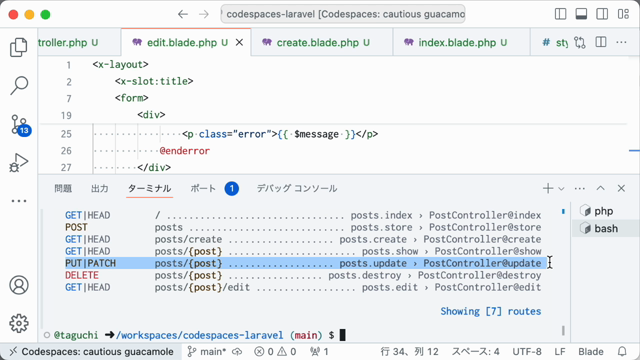640x360 pixels.
Task: Click the open changes compare icon
Action: pos(580,42)
